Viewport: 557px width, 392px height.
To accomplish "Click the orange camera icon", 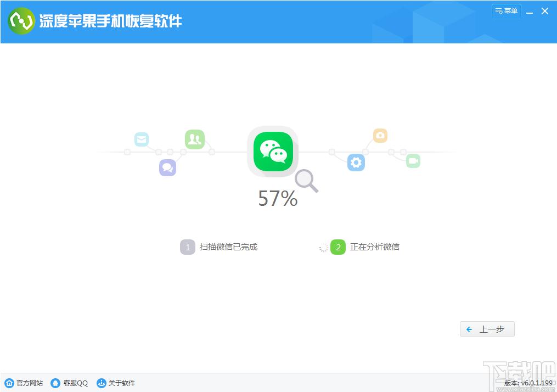I will [x=380, y=136].
